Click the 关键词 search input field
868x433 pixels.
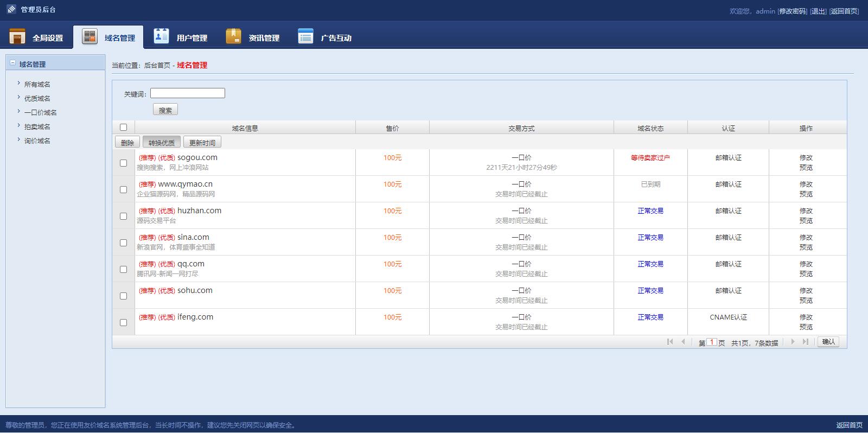coord(187,93)
